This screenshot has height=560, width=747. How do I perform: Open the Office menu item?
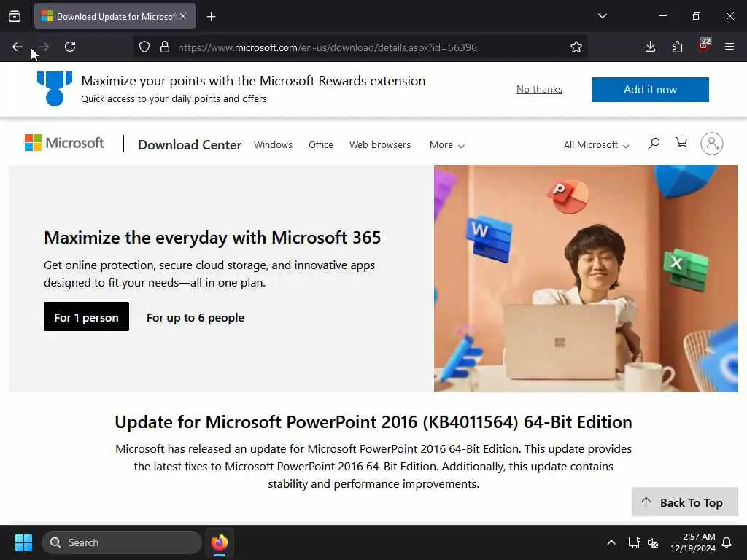tap(321, 145)
